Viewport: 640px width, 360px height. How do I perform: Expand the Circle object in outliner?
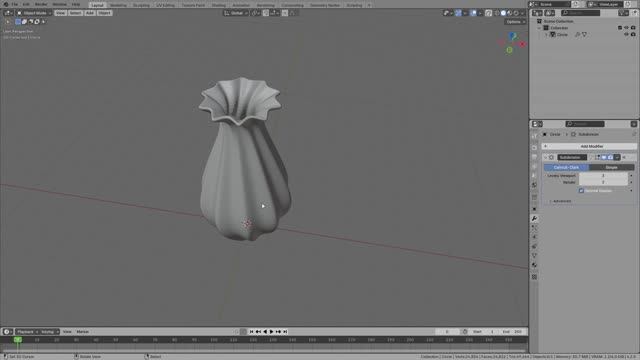click(x=547, y=35)
